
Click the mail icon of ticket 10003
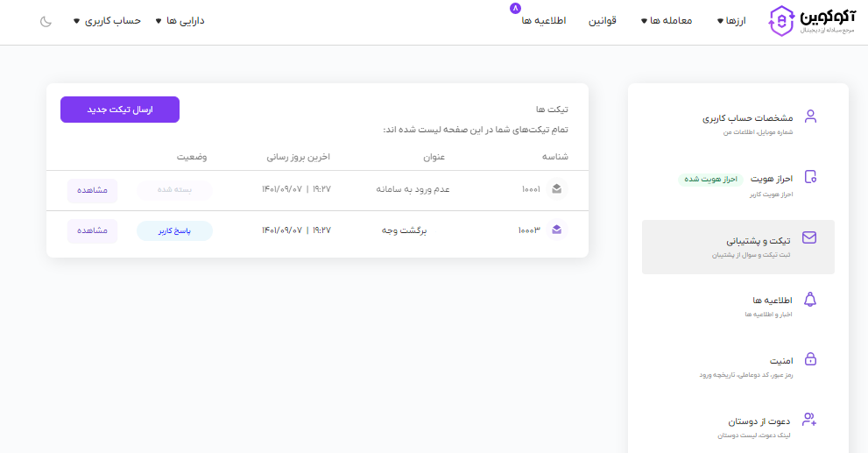click(x=556, y=230)
